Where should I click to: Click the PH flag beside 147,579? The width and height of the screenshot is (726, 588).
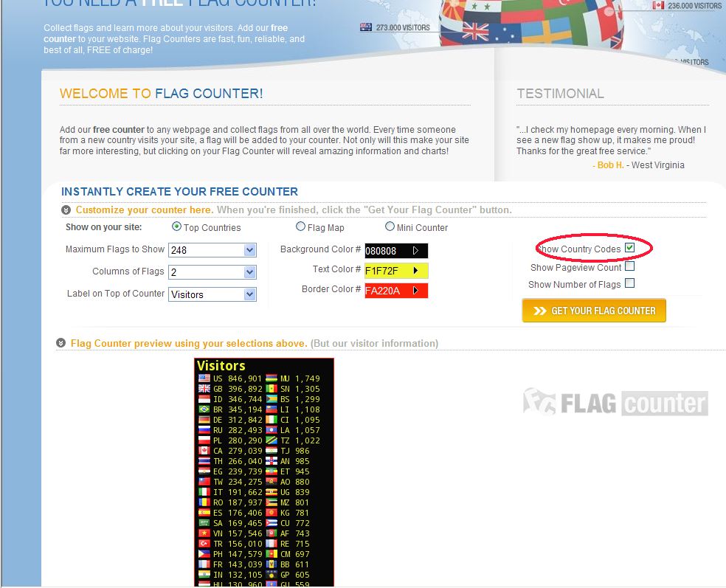pyautogui.click(x=204, y=554)
